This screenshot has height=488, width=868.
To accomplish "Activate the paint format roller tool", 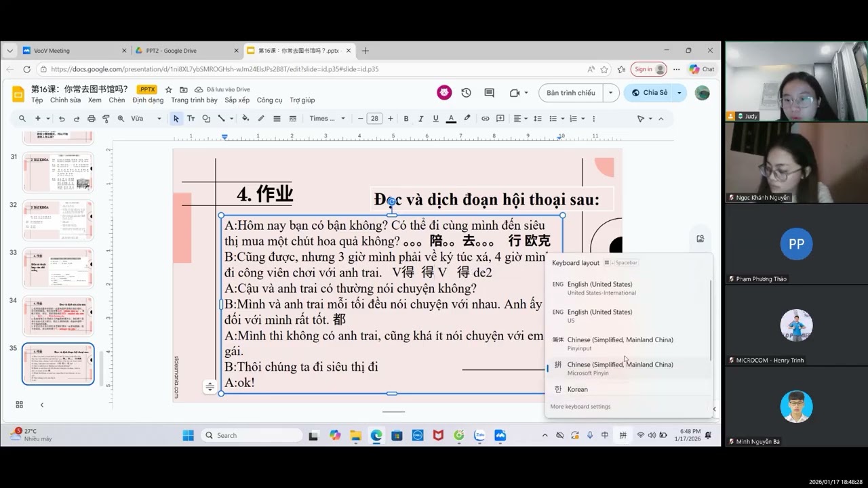I will (x=106, y=119).
